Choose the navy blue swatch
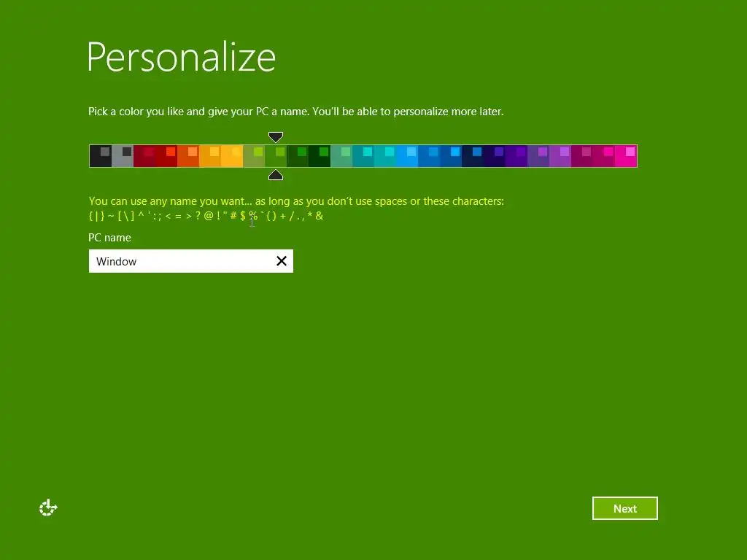This screenshot has height=560, width=747. (473, 156)
